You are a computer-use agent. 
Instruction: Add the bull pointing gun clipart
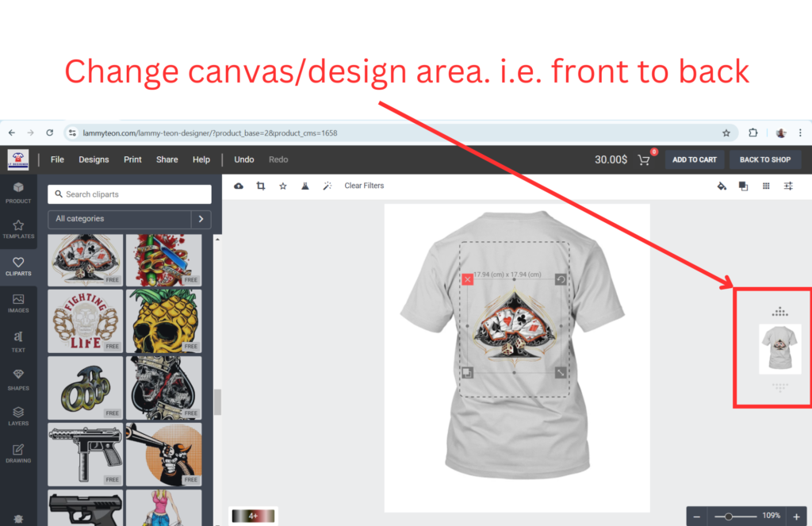coord(163,454)
